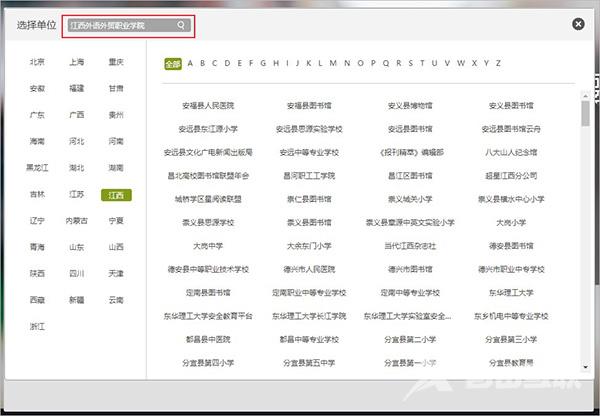
Task: Click the unit search input field
Action: click(x=120, y=26)
